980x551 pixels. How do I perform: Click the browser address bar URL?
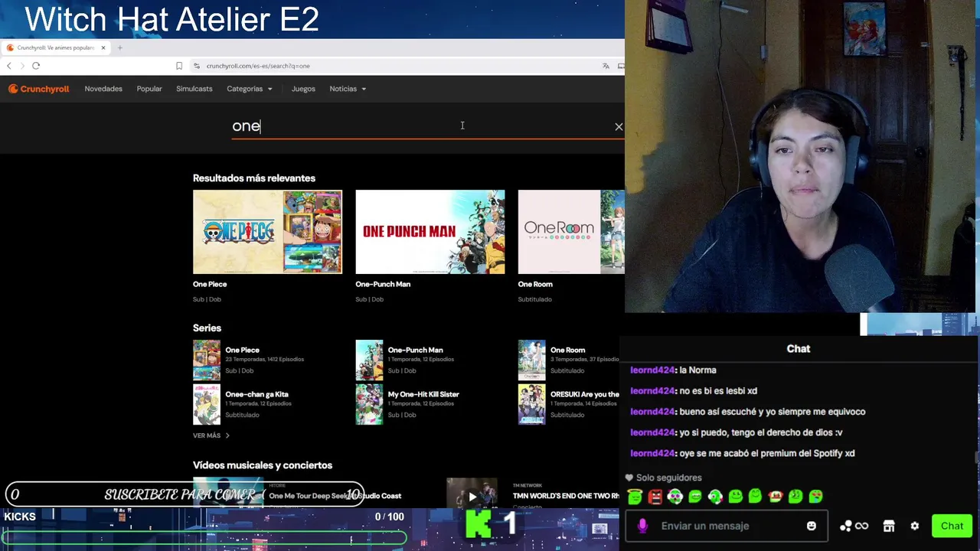point(258,66)
